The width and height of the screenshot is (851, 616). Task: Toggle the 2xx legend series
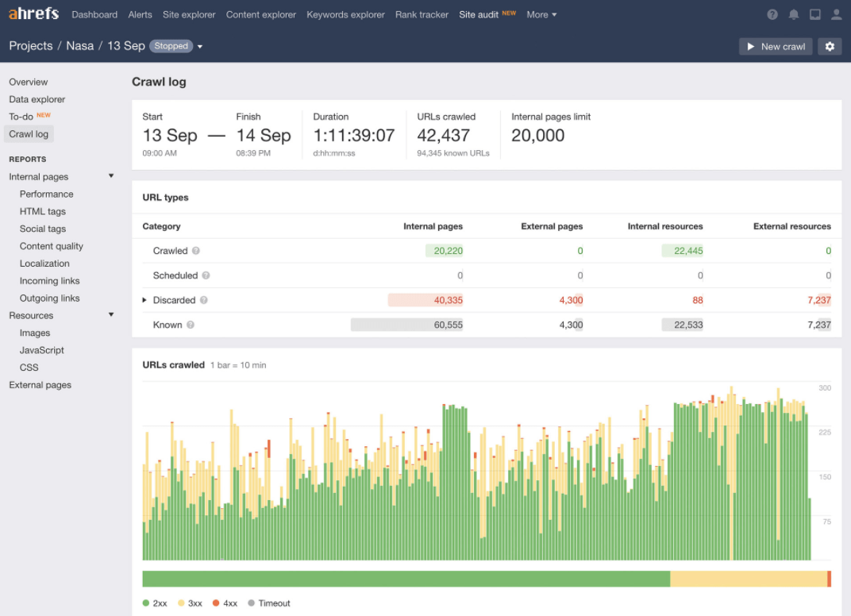(x=155, y=603)
